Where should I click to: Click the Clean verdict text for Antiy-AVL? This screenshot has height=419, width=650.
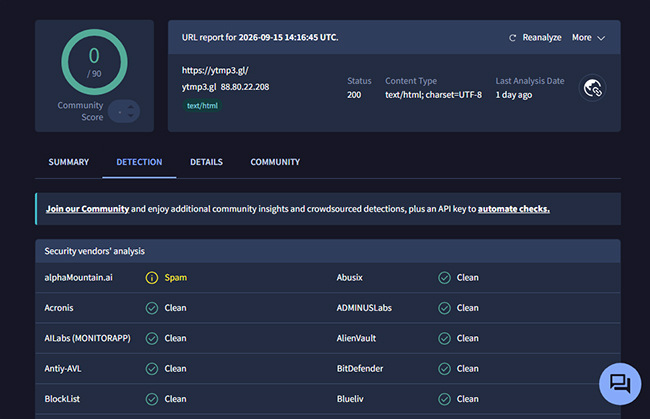176,368
